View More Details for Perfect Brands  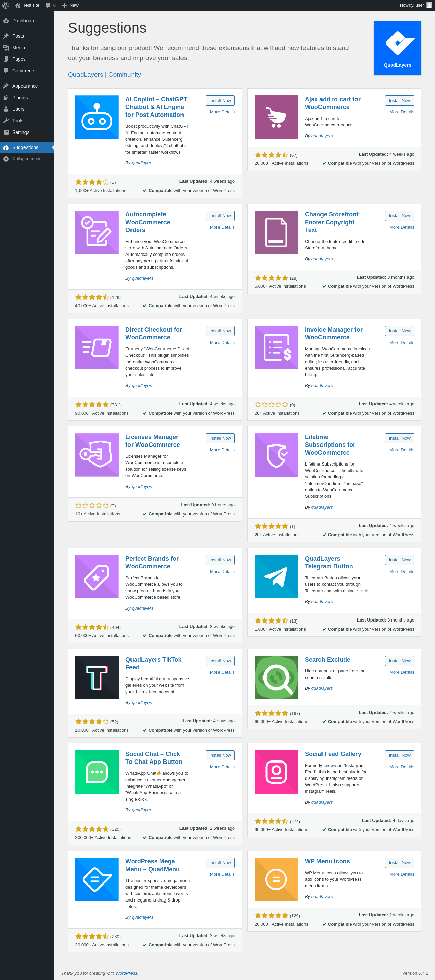click(222, 572)
